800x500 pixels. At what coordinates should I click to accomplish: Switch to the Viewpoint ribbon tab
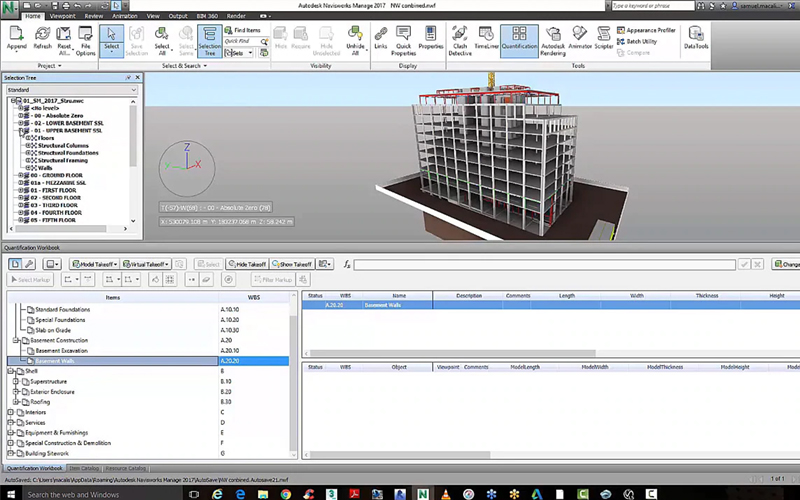tap(62, 16)
